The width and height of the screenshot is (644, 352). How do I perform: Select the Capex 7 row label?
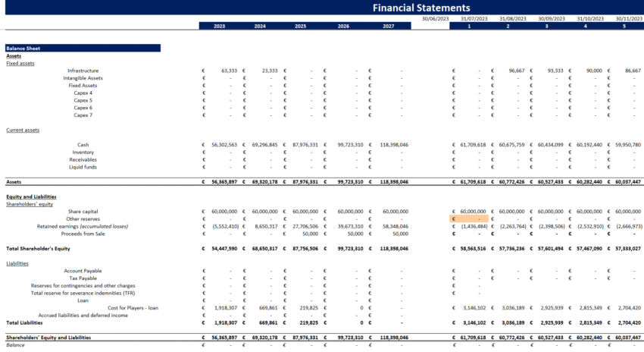(83, 115)
